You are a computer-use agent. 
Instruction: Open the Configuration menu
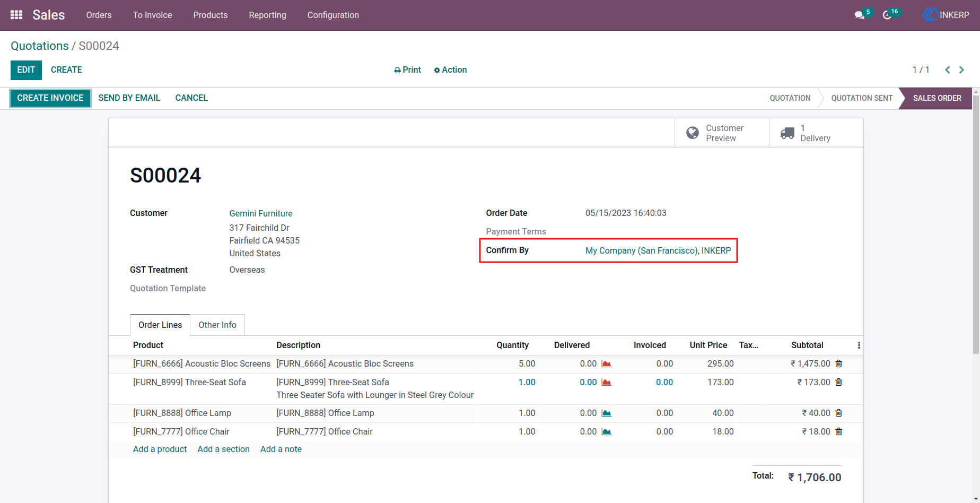click(x=333, y=15)
